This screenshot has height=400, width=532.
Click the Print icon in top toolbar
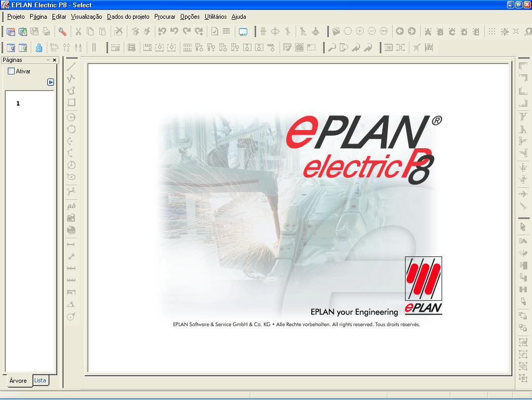pyautogui.click(x=46, y=32)
